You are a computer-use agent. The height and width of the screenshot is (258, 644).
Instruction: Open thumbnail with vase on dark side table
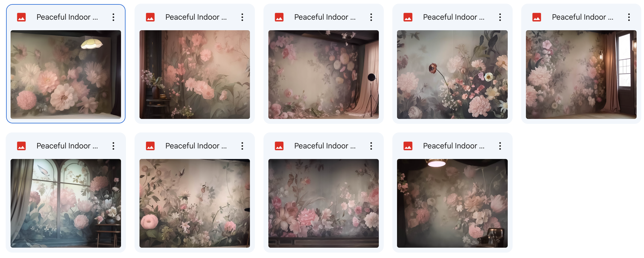pyautogui.click(x=195, y=74)
